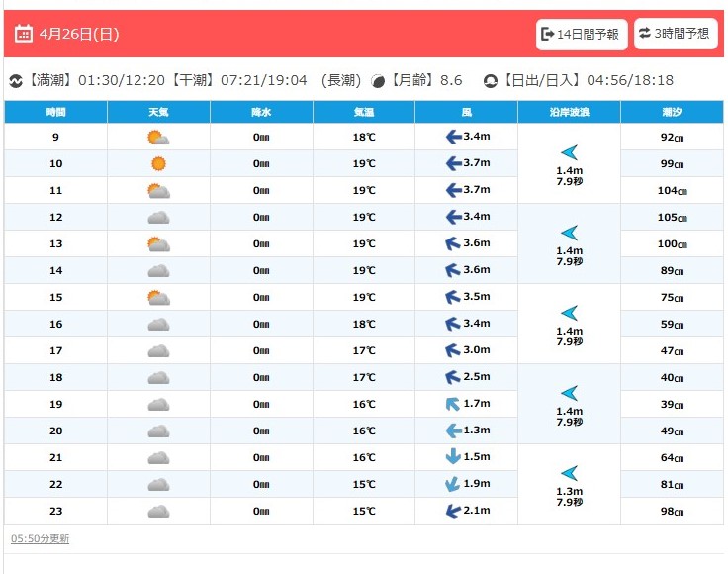728x574 pixels.
Task: Click the moon phase icon before 月齢
Action: pos(378,81)
